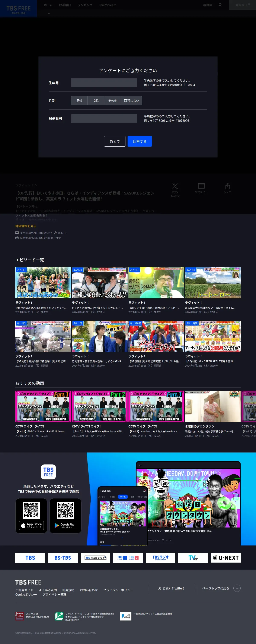Open プライバシーポリシー footer link
Screen dimensions: 256x644
coord(118,590)
